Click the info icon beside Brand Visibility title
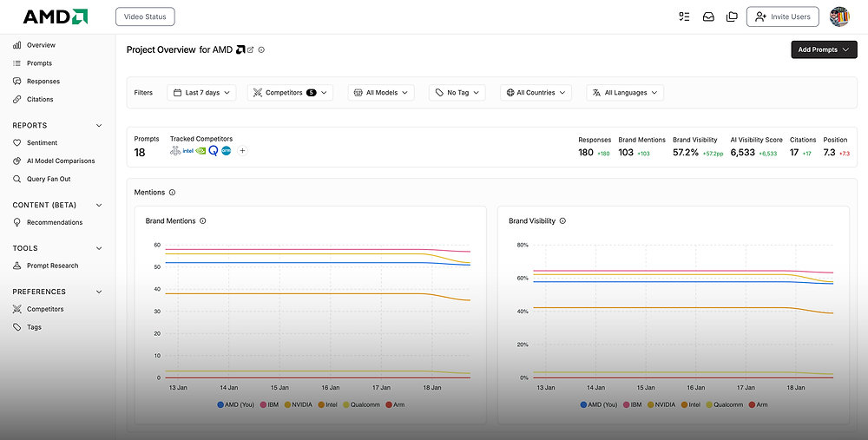This screenshot has height=440, width=868. 562,220
